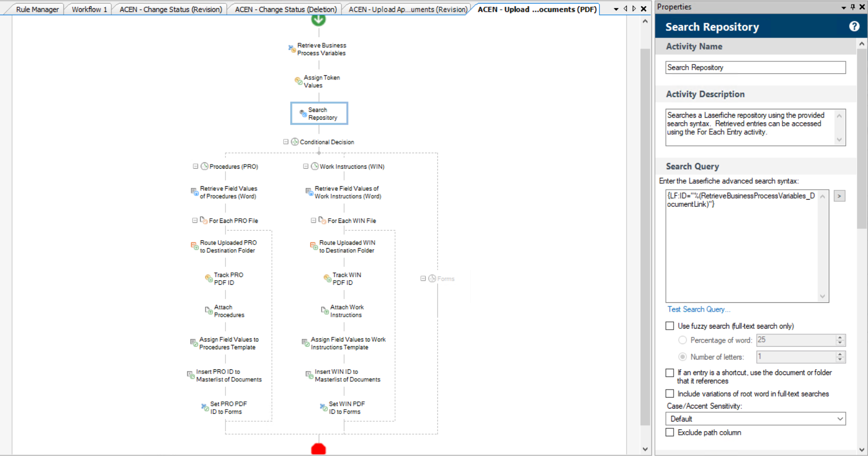Check the shortcut entry reference option

coord(669,372)
